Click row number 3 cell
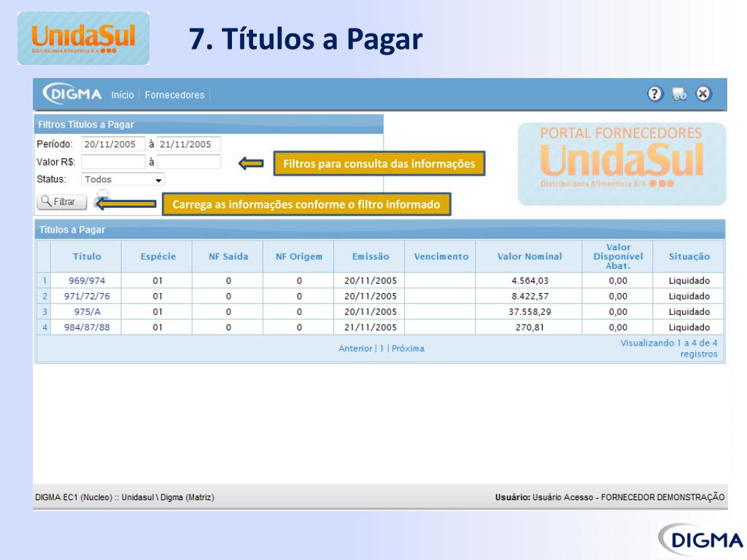The width and height of the screenshot is (747, 560). coord(44,312)
